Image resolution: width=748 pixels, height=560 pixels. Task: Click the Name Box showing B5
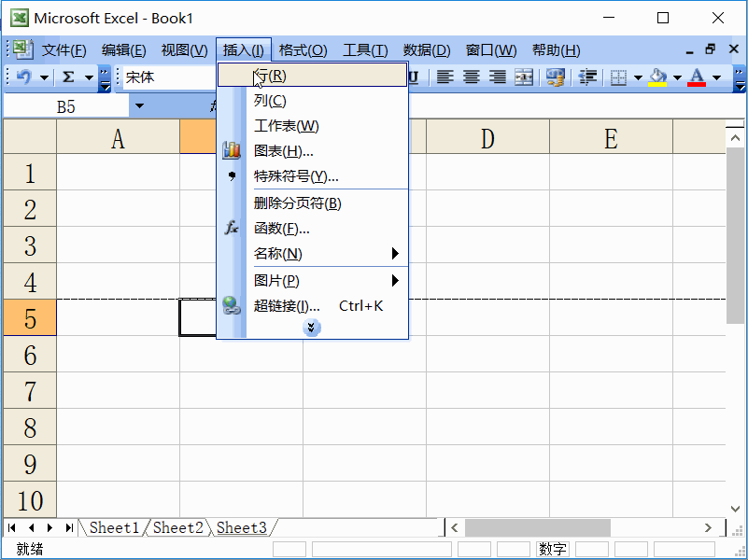[x=65, y=106]
